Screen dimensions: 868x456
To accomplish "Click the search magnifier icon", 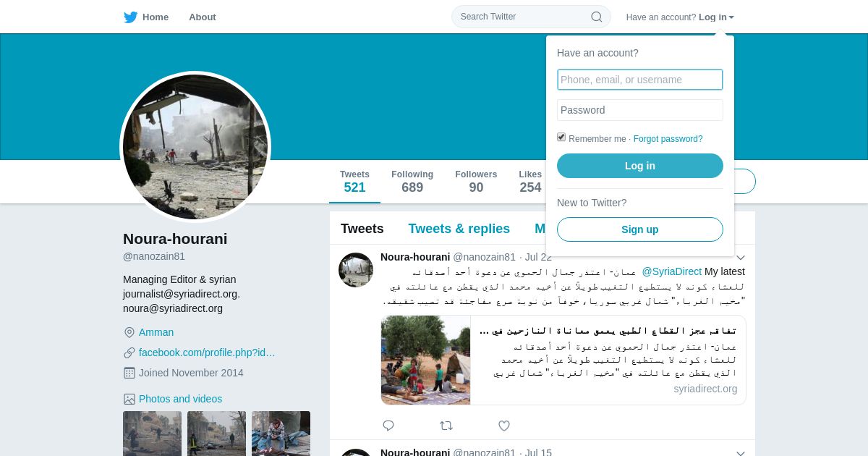I will (x=597, y=17).
